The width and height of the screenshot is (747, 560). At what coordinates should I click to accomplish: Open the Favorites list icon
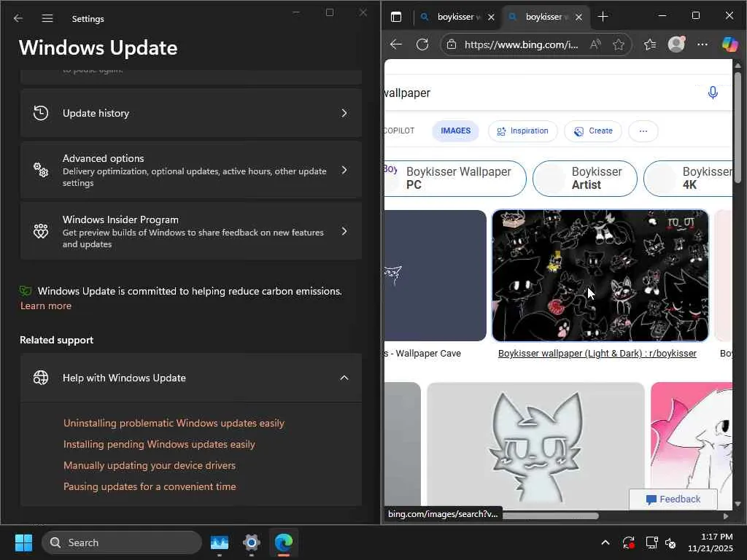[x=650, y=44]
